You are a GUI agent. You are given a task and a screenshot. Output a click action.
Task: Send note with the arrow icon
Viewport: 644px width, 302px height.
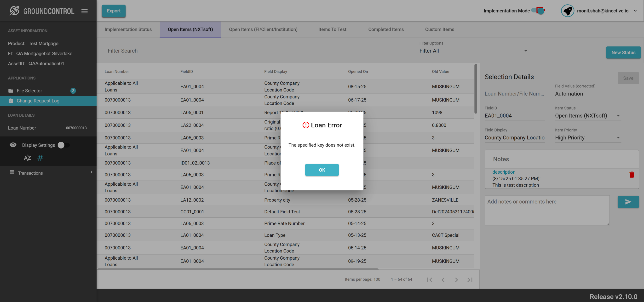[x=628, y=202]
